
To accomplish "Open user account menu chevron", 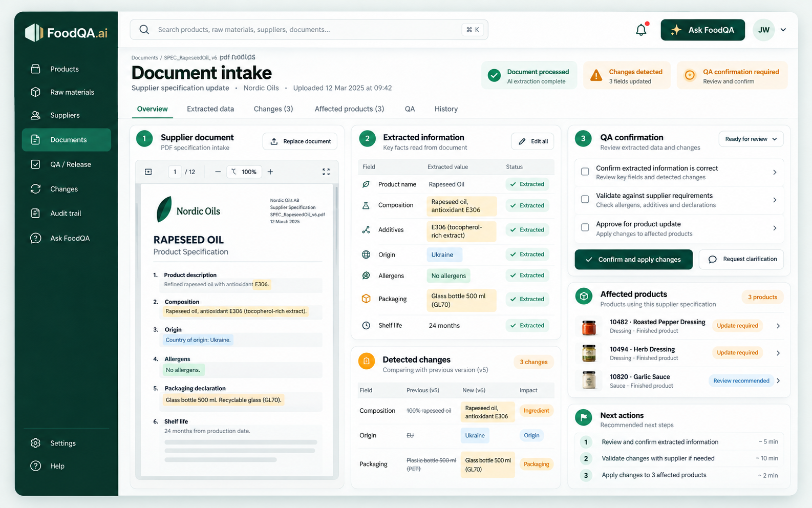I will point(783,30).
